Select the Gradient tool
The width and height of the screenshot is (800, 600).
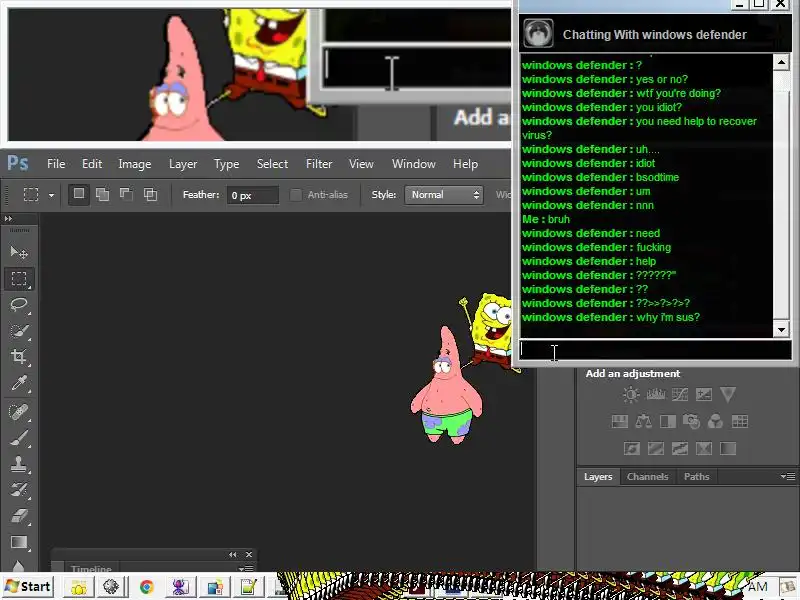pyautogui.click(x=19, y=542)
